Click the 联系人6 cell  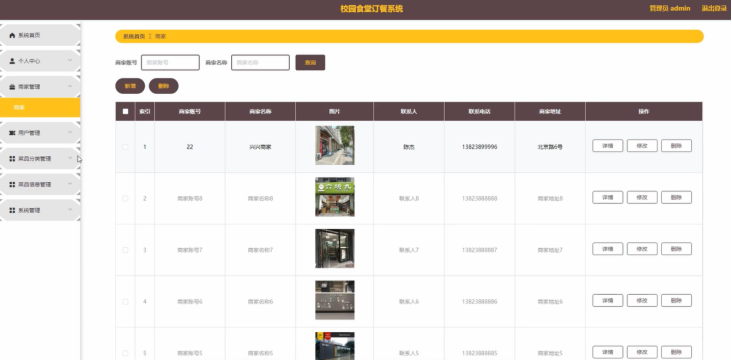point(409,302)
